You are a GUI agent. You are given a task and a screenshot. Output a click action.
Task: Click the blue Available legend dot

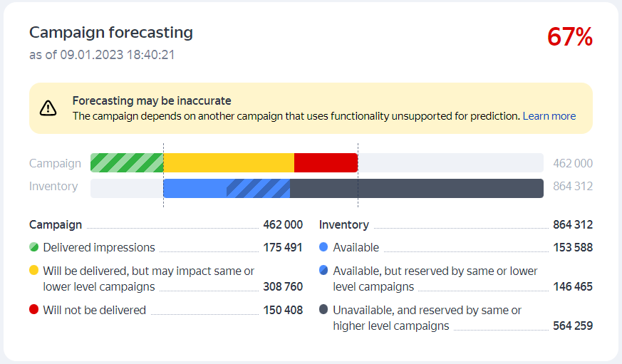tap(324, 248)
